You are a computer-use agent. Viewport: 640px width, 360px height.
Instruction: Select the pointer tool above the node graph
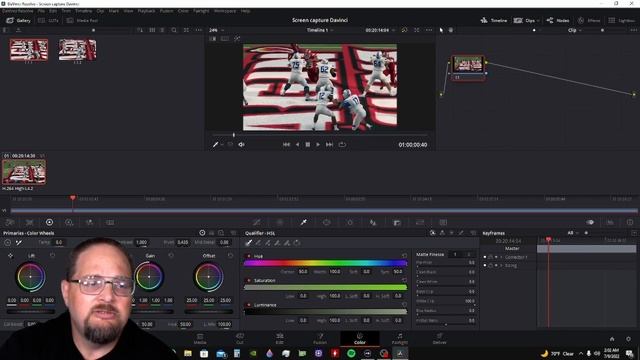[x=441, y=30]
